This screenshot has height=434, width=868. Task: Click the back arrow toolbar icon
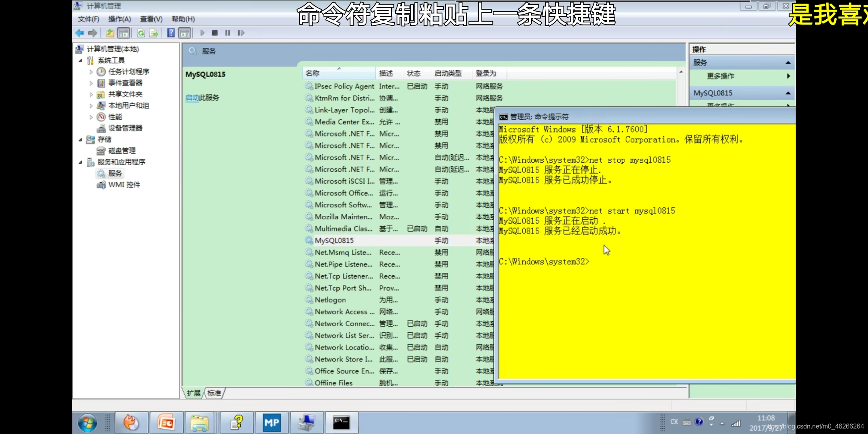tap(80, 33)
